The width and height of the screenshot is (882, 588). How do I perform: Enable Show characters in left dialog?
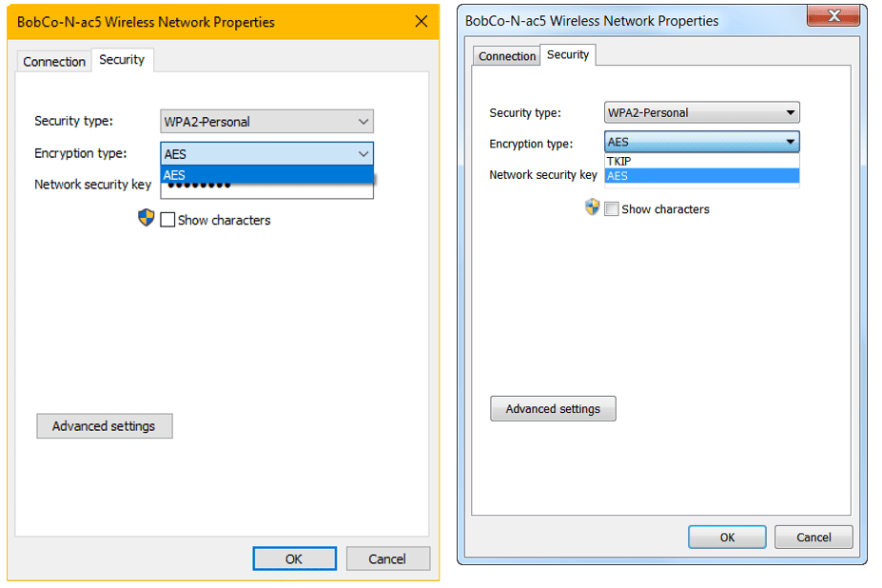(168, 220)
